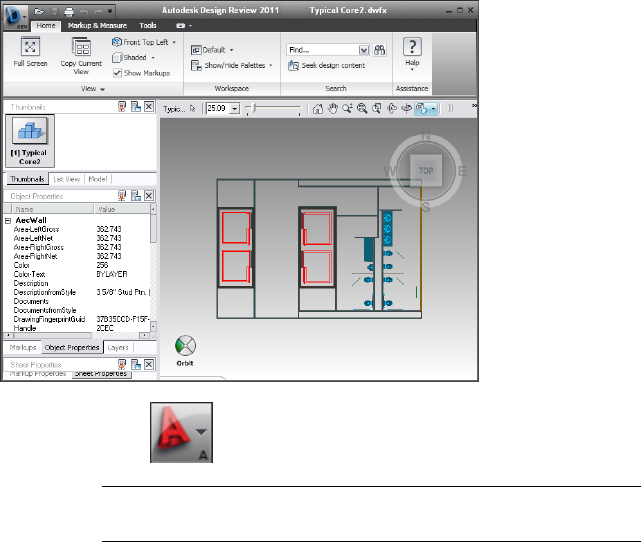
Task: Click in the Find search field
Action: pos(322,50)
